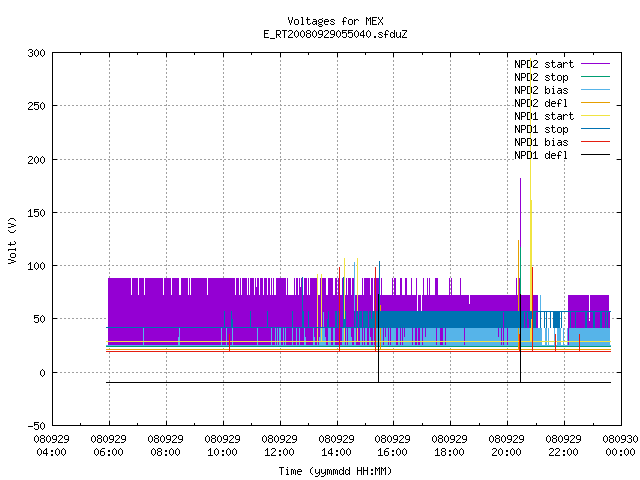Click the y-axis tick value 200
Viewport: 640px width, 480px height.
point(36,160)
